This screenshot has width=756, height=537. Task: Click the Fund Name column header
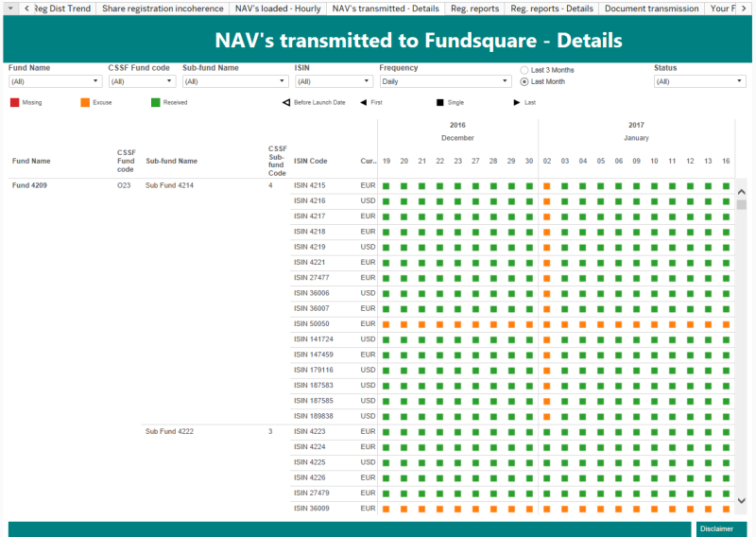coord(31,161)
